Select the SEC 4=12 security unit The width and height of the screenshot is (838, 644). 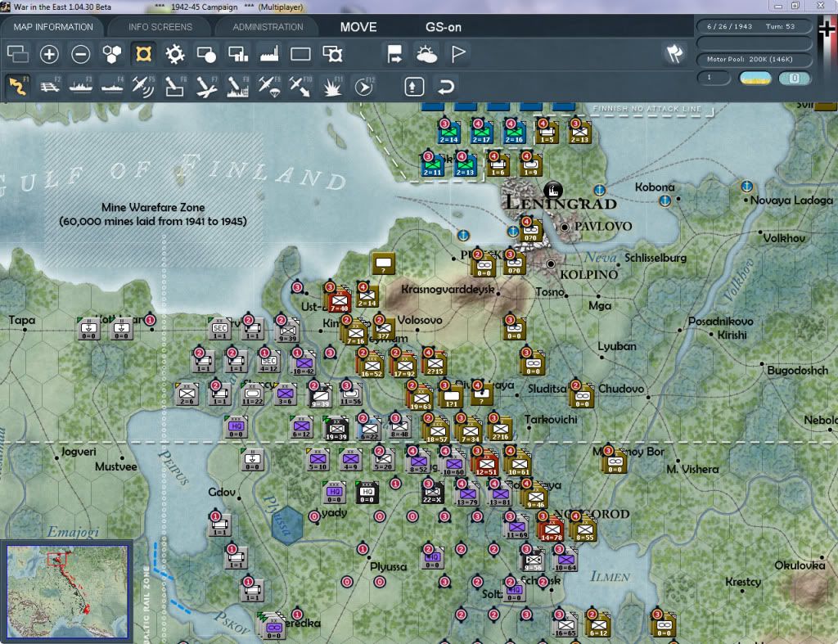(x=268, y=362)
